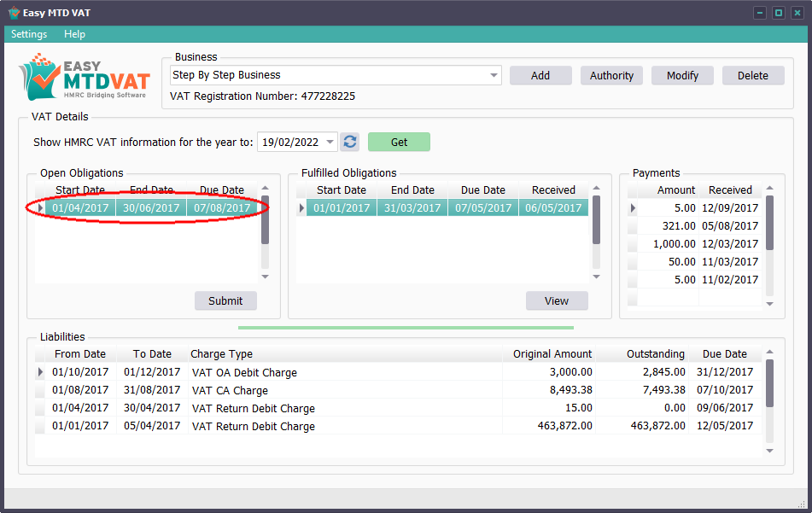Select open obligation starting 01/04/2017
This screenshot has width=812, height=513.
[x=80, y=208]
